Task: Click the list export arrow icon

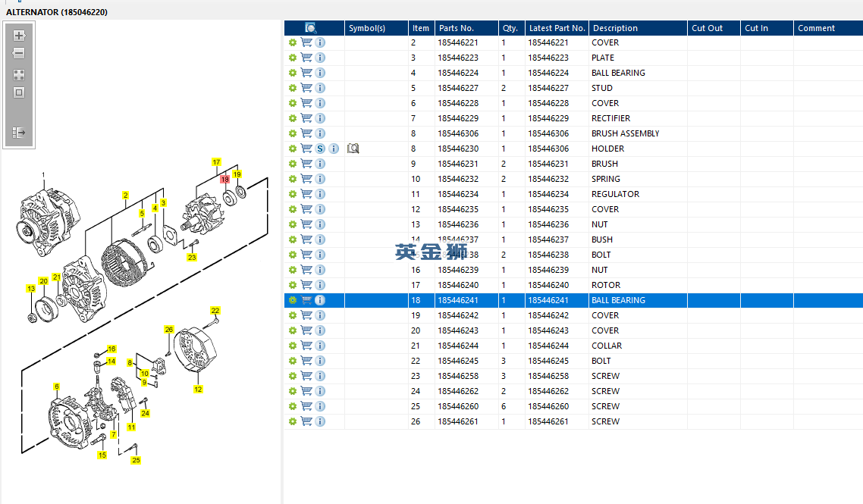Action: coord(19,133)
